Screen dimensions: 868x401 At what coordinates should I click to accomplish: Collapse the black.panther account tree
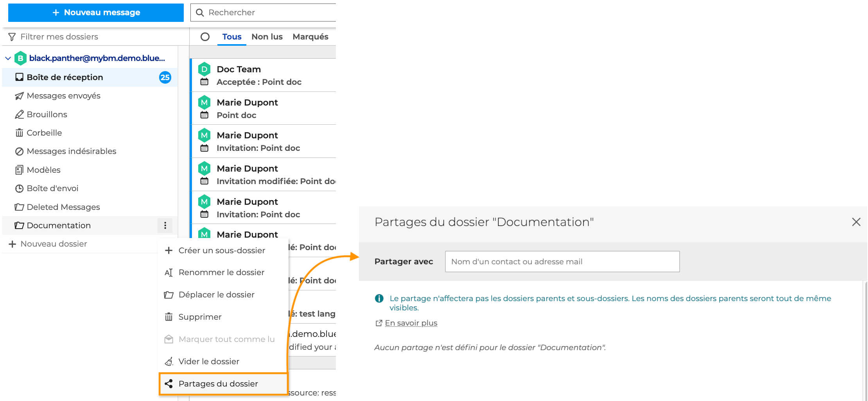[8, 58]
